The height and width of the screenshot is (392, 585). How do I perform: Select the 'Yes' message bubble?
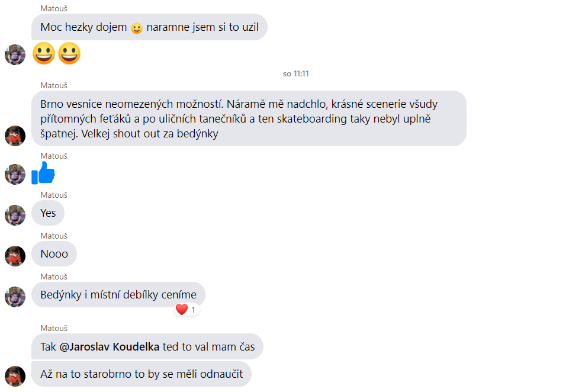(48, 213)
